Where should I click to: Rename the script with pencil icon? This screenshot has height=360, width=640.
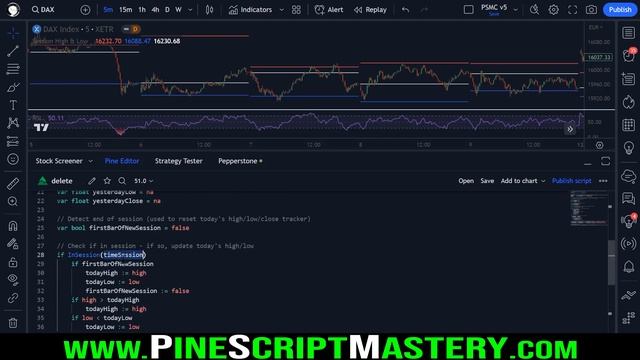pos(92,181)
